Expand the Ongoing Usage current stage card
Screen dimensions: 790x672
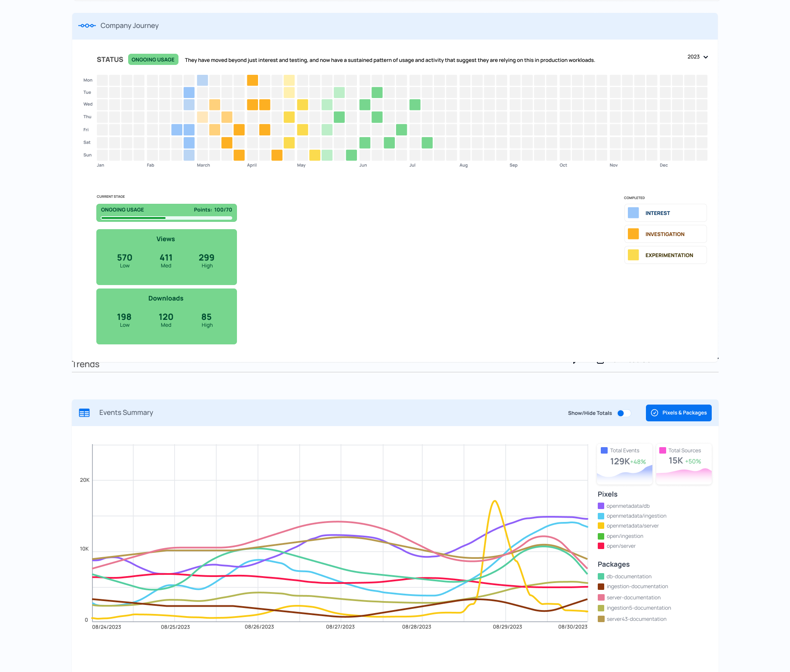point(166,213)
